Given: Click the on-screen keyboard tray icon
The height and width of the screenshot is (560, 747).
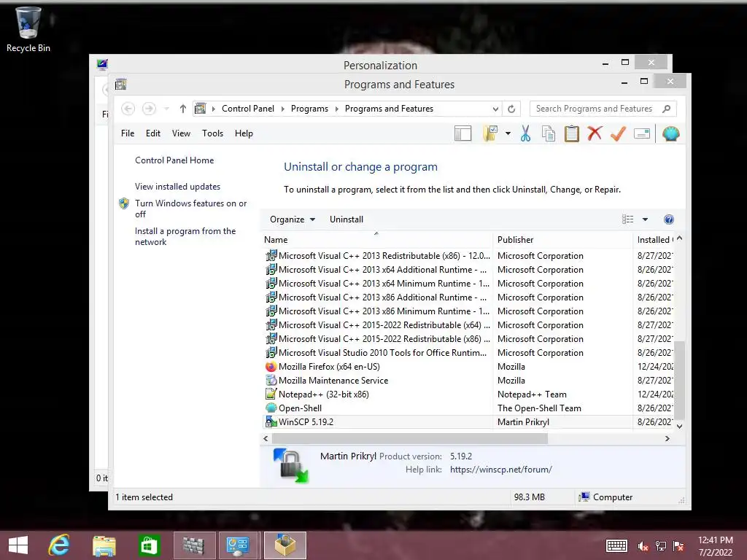Looking at the screenshot, I should click(x=616, y=545).
